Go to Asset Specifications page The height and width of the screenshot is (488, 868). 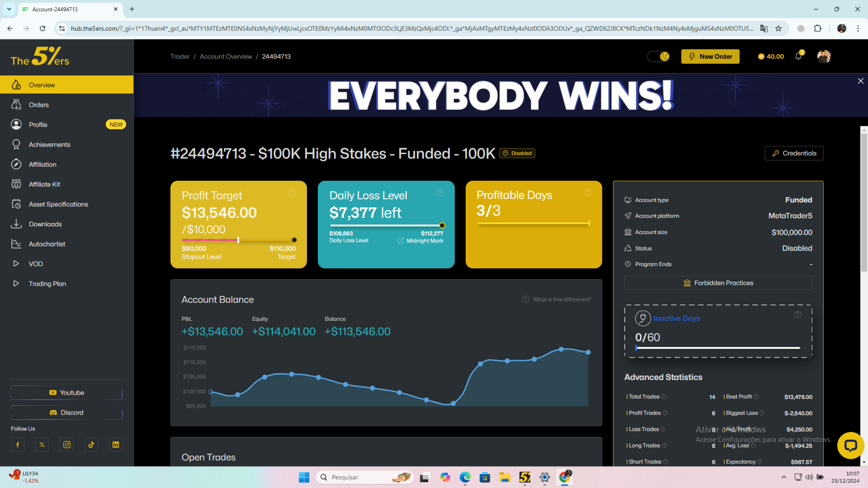58,204
